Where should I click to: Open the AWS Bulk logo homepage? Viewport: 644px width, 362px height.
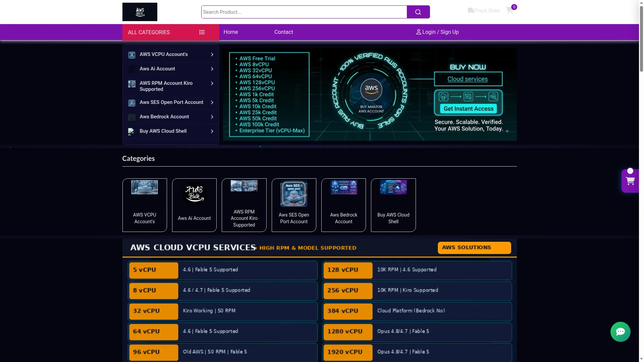pyautogui.click(x=140, y=12)
